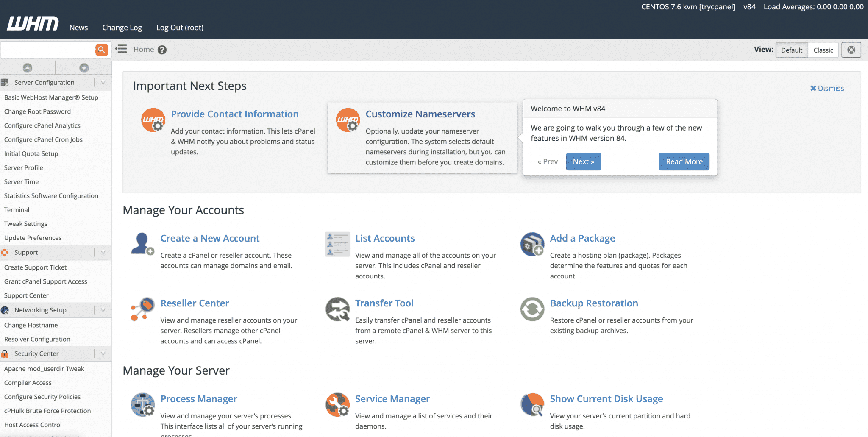Open Grant cPanel Support Access
Image resolution: width=868 pixels, height=437 pixels.
[x=45, y=281]
